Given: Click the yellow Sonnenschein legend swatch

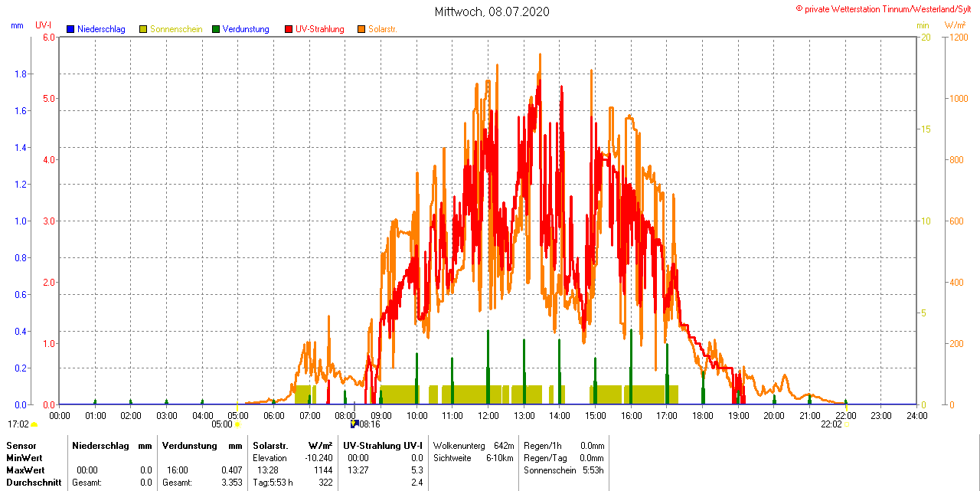Looking at the screenshot, I should click(x=143, y=29).
